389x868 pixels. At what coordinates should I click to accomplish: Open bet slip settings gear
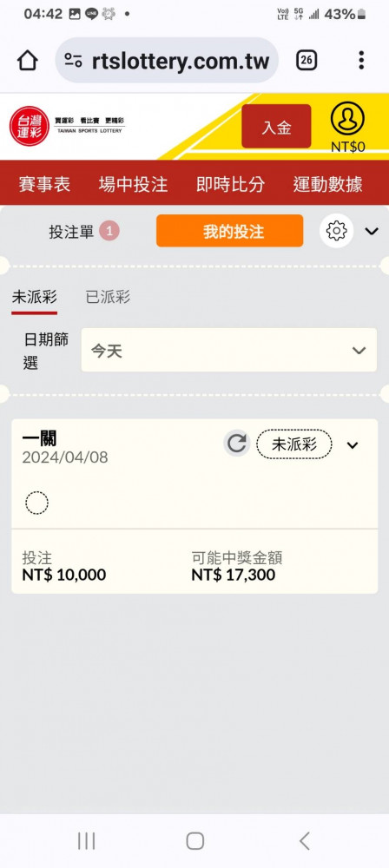(336, 230)
